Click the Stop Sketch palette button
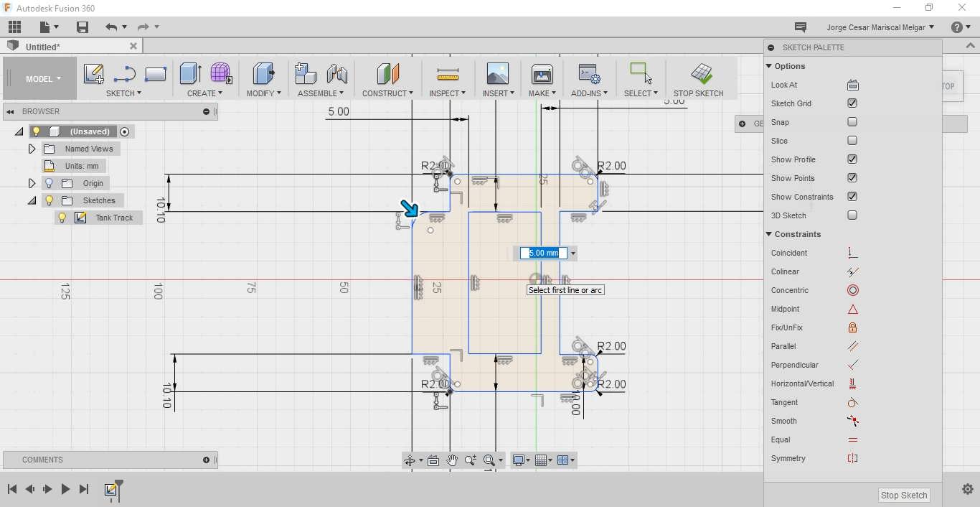Screen dimensions: 980x507 [904, 495]
